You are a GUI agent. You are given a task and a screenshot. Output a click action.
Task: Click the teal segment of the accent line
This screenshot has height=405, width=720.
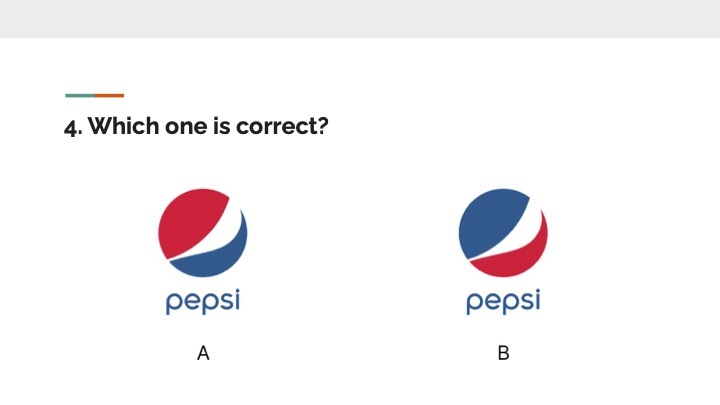point(80,96)
